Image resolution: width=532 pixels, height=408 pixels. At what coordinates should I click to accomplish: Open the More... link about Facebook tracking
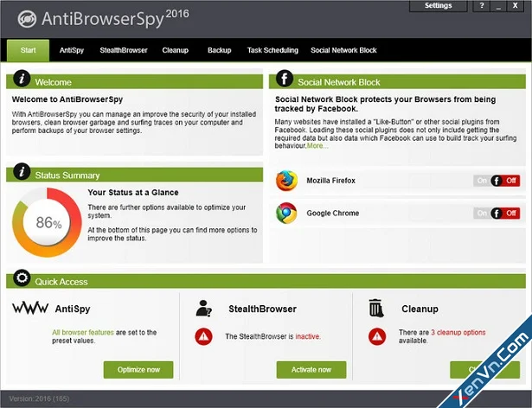pos(317,146)
